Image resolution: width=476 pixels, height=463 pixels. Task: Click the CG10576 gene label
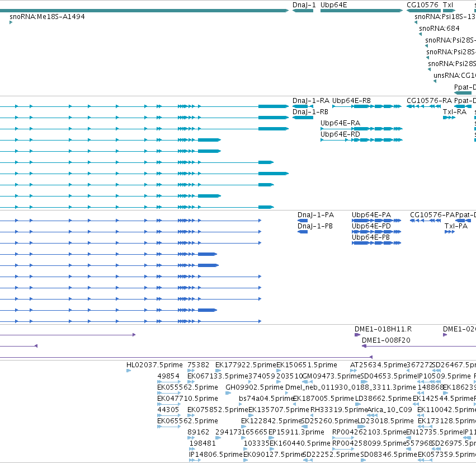(422, 5)
